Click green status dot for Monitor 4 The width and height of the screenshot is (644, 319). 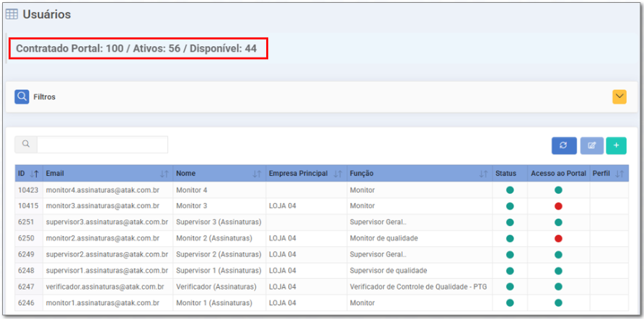pyautogui.click(x=510, y=190)
